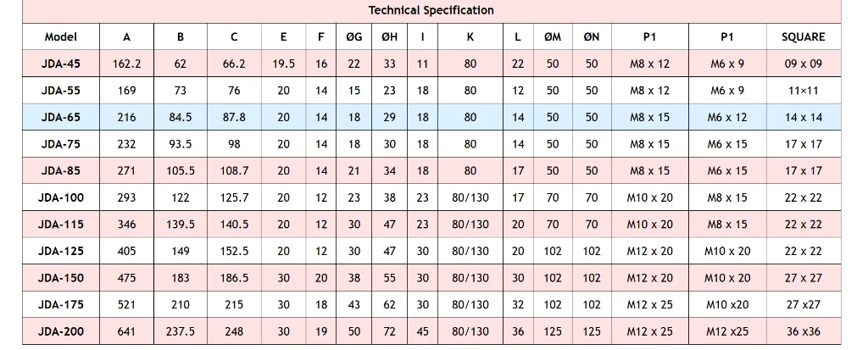Select the Model column header
This screenshot has width=868, height=350.
click(61, 37)
